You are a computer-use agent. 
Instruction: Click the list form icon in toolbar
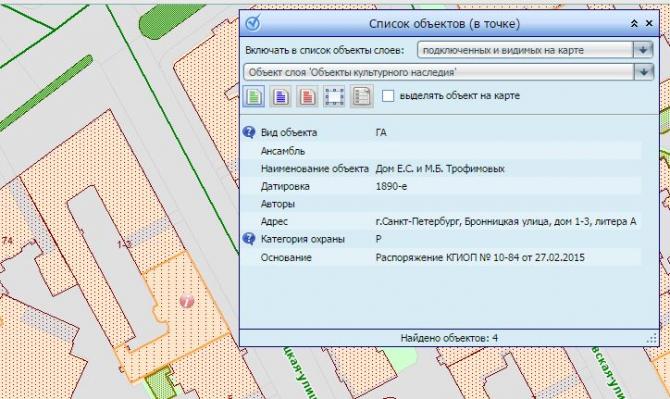[x=361, y=96]
